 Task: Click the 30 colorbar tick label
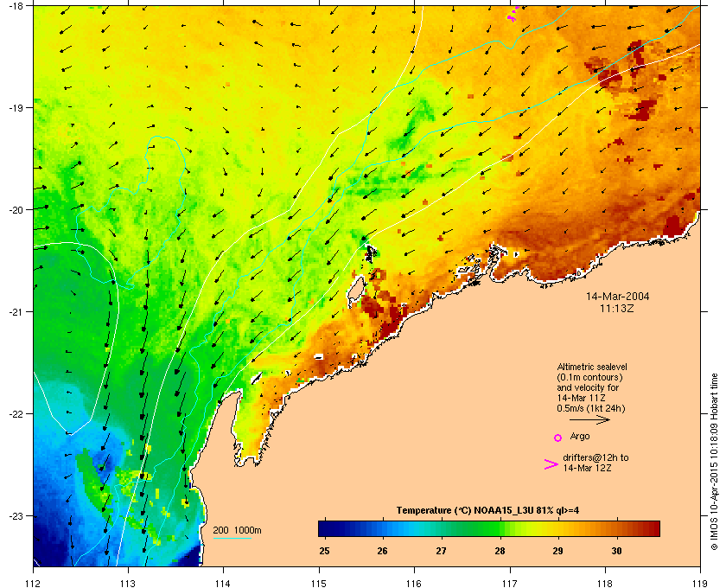pyautogui.click(x=617, y=551)
